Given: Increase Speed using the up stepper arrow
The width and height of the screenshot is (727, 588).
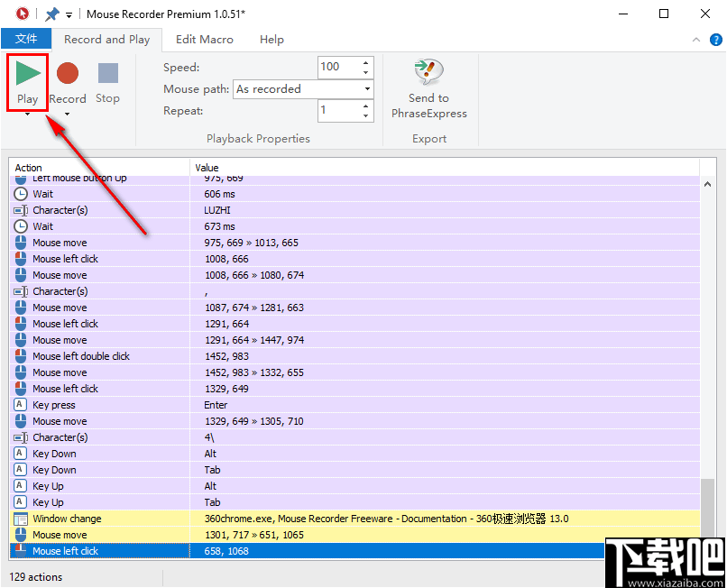Looking at the screenshot, I should click(x=364, y=62).
